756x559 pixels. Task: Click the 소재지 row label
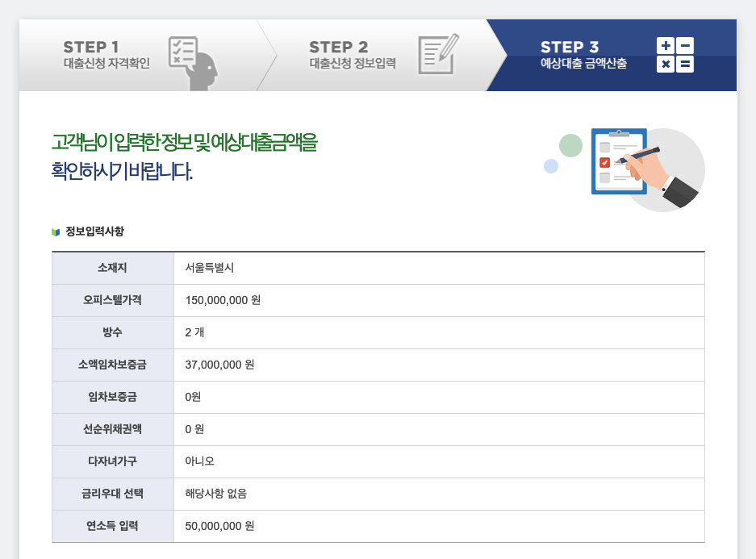coord(112,268)
